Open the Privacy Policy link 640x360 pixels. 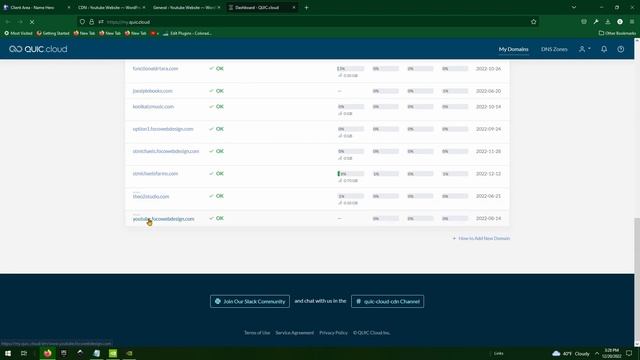[333, 333]
